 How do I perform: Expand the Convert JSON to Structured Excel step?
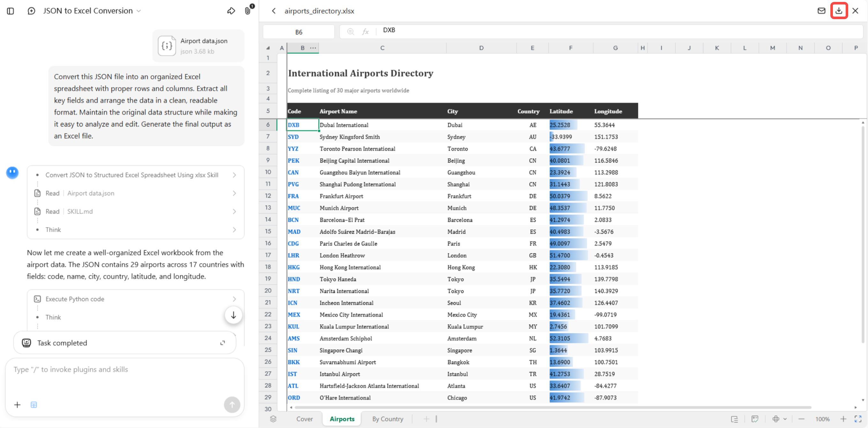[x=136, y=175]
